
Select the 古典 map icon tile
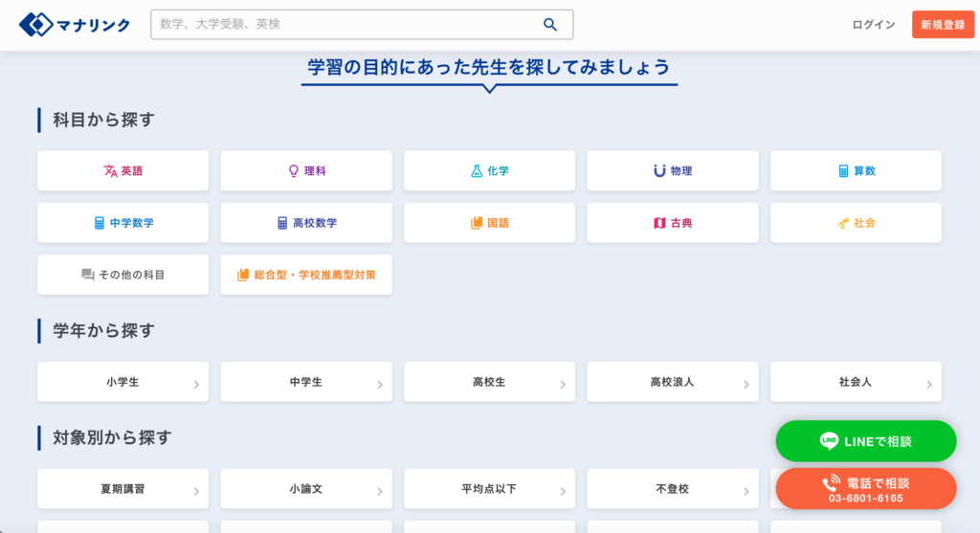pos(672,223)
